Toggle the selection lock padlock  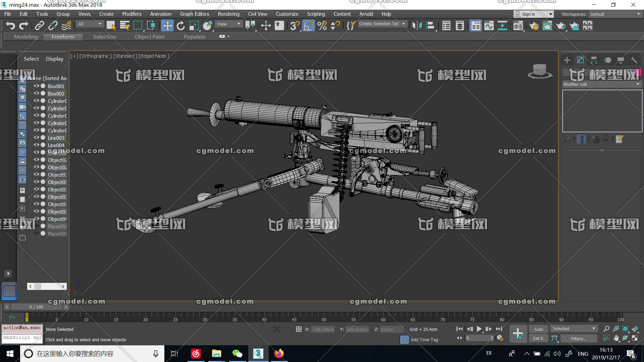(288, 329)
